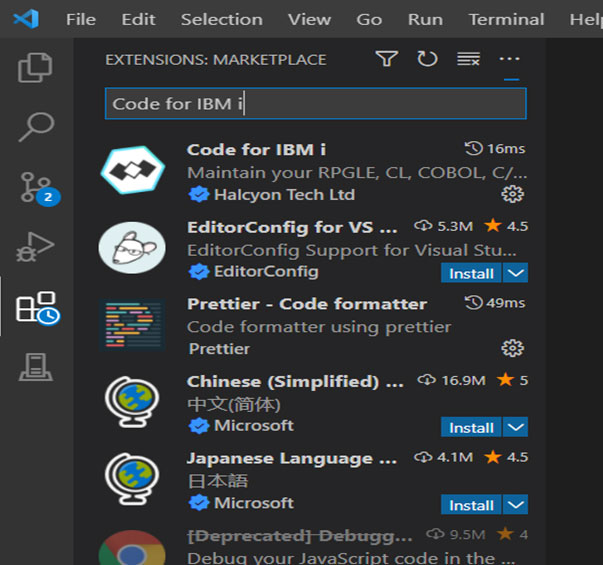The width and height of the screenshot is (603, 565).
Task: Click the 5.3M download count
Action: coord(443,226)
